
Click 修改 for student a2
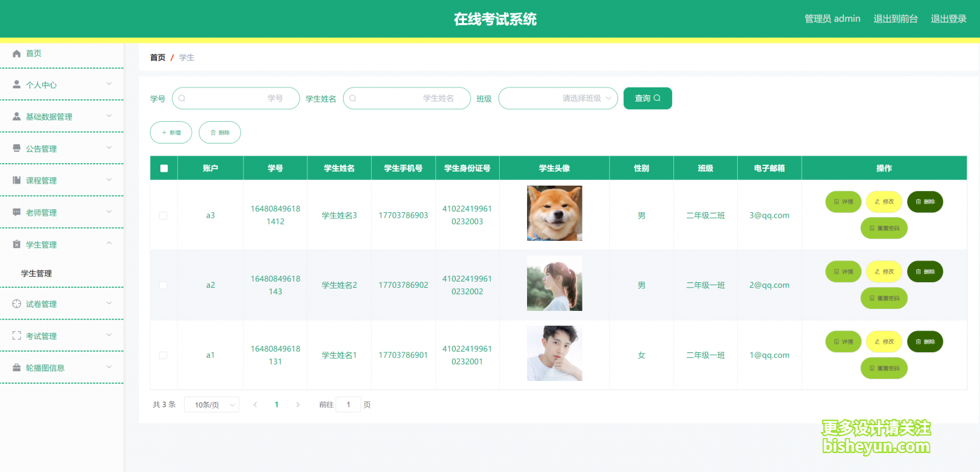point(884,272)
